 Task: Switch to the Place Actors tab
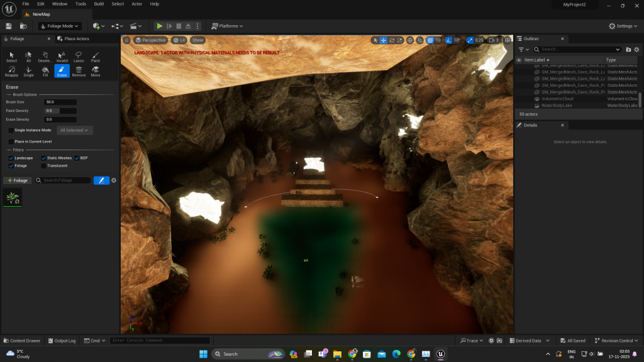click(x=73, y=38)
